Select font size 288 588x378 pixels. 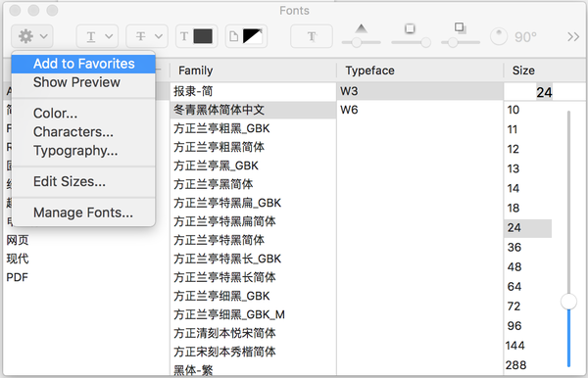tap(528, 365)
